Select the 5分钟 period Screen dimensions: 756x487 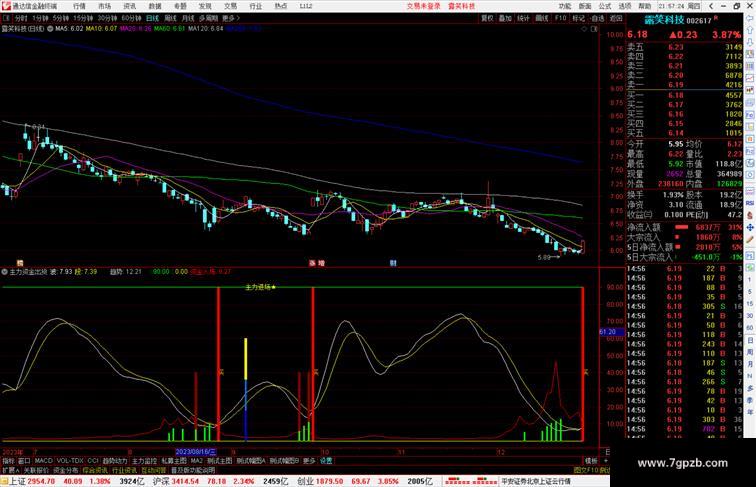coord(61,18)
